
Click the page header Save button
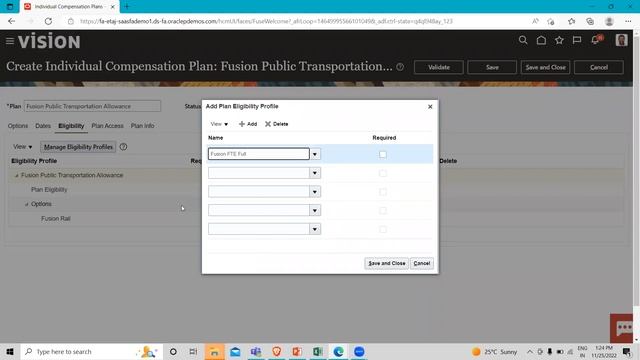(x=492, y=67)
